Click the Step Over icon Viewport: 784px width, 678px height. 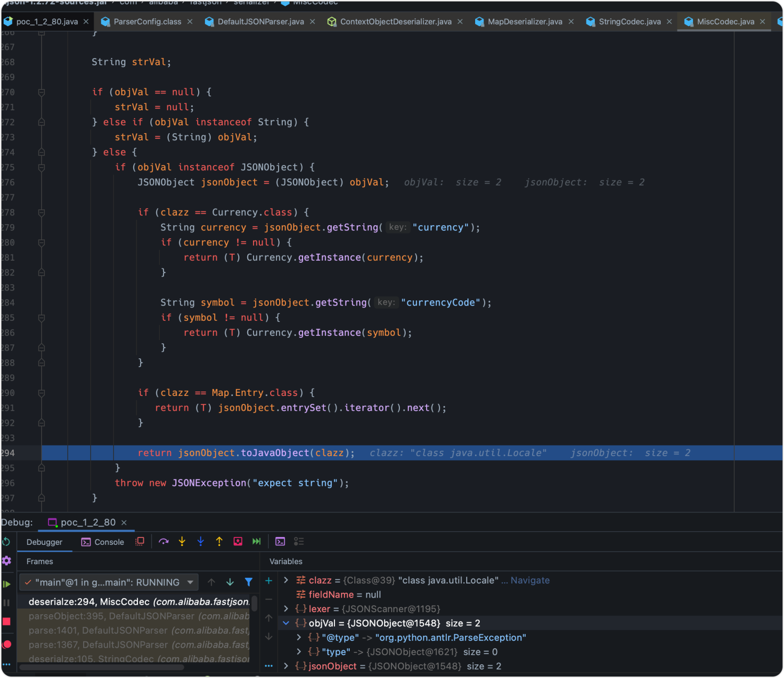click(164, 542)
